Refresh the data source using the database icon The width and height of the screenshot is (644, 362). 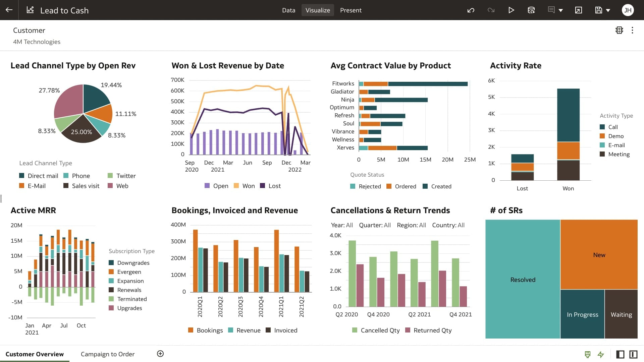coord(531,10)
